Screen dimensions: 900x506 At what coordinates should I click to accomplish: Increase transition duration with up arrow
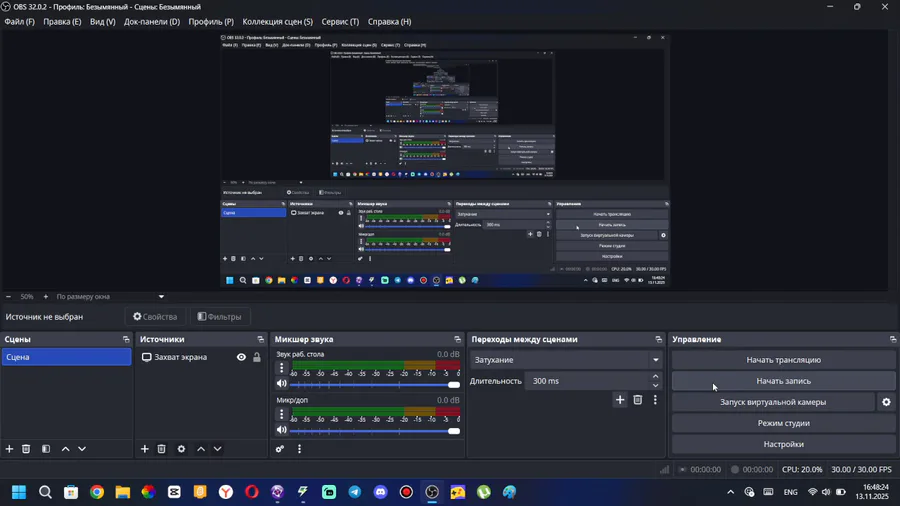pos(655,376)
